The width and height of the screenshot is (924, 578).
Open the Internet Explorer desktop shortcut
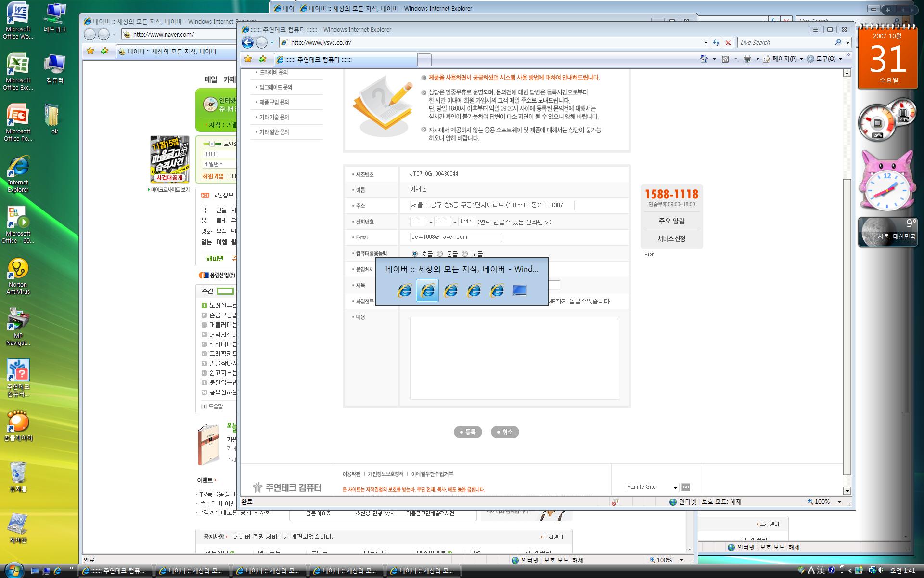(x=18, y=174)
